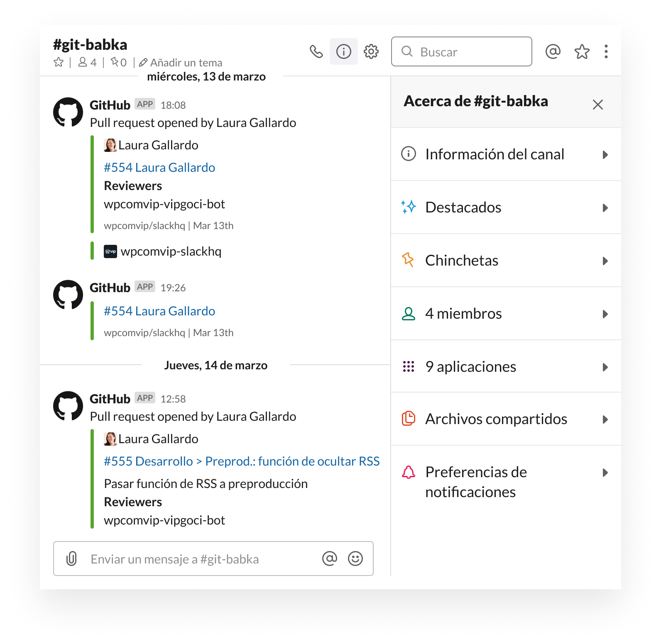661x644 pixels.
Task: Expand Preferencias de notificaciones section
Action: tap(506, 482)
